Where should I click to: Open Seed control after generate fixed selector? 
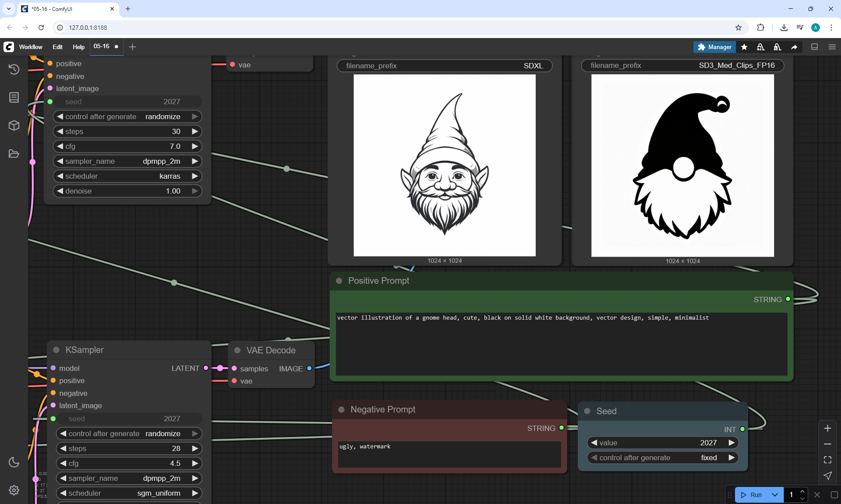tap(662, 458)
